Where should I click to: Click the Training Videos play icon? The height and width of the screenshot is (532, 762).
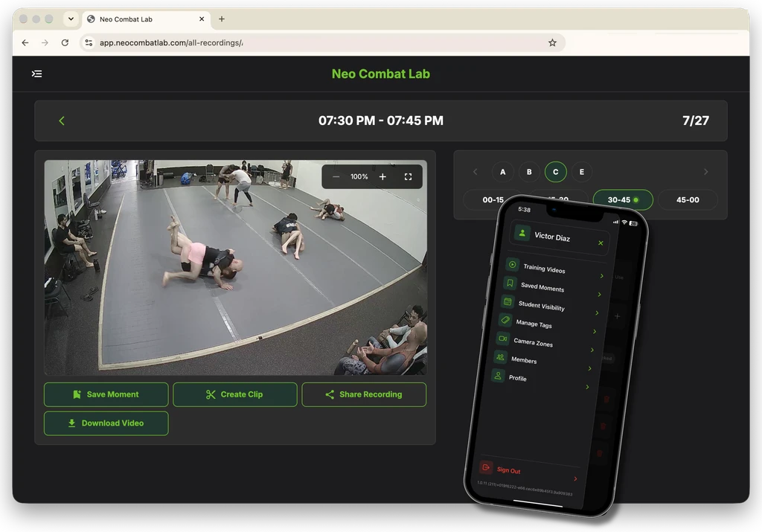tap(512, 264)
